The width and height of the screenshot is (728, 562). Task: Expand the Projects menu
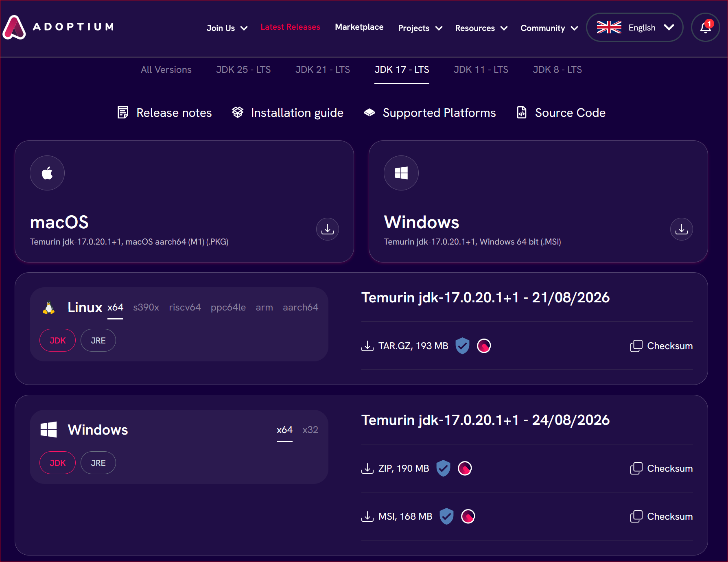tap(420, 28)
